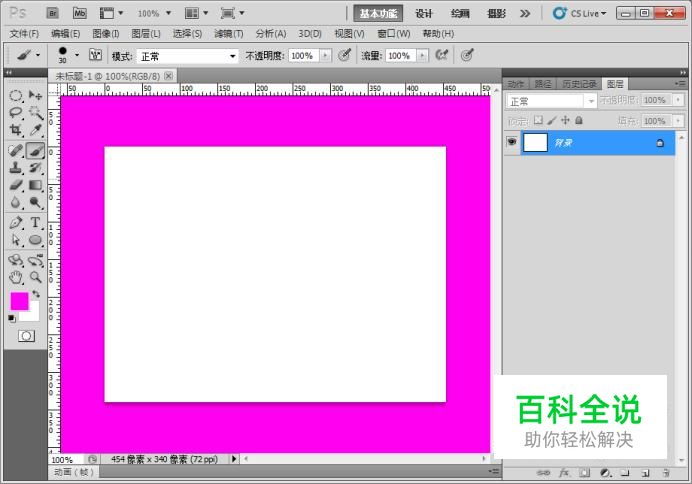Toggle lock image pixels brush icon
The height and width of the screenshot is (484, 692).
[552, 120]
